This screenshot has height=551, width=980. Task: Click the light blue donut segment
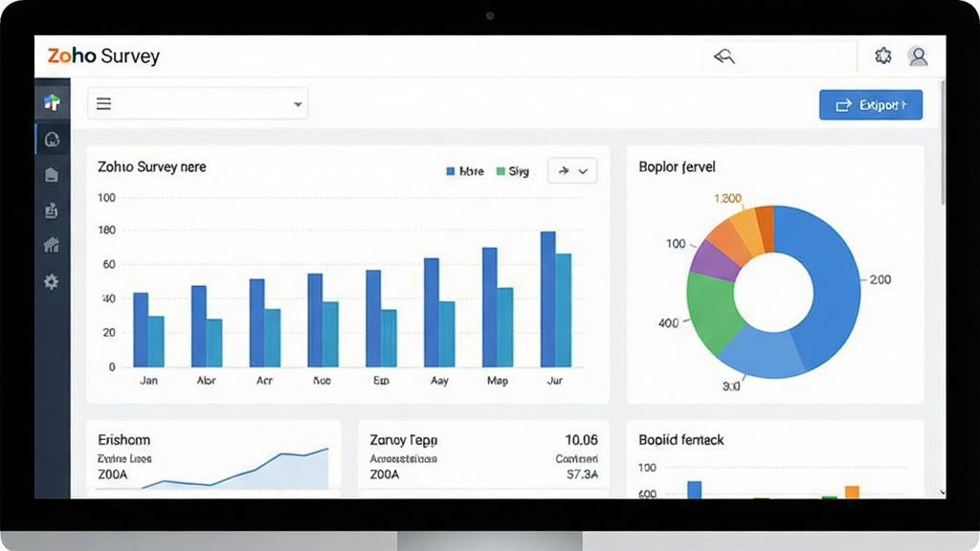[764, 353]
